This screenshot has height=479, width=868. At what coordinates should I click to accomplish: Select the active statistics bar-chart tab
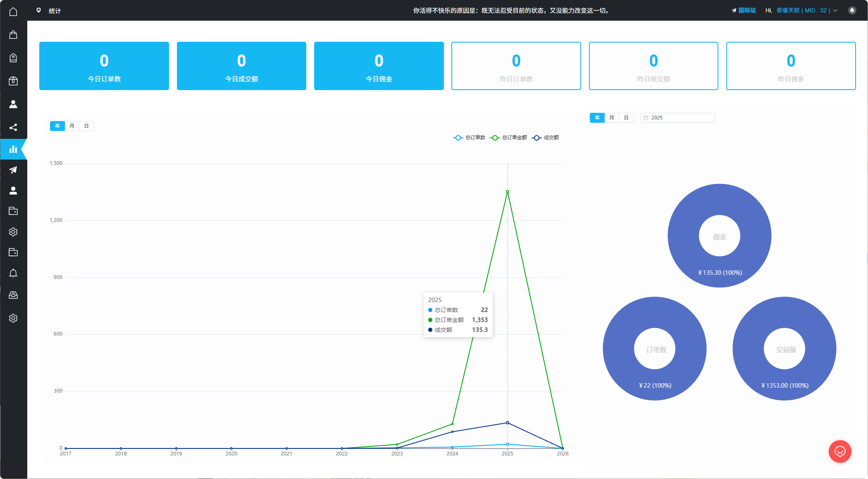13,149
